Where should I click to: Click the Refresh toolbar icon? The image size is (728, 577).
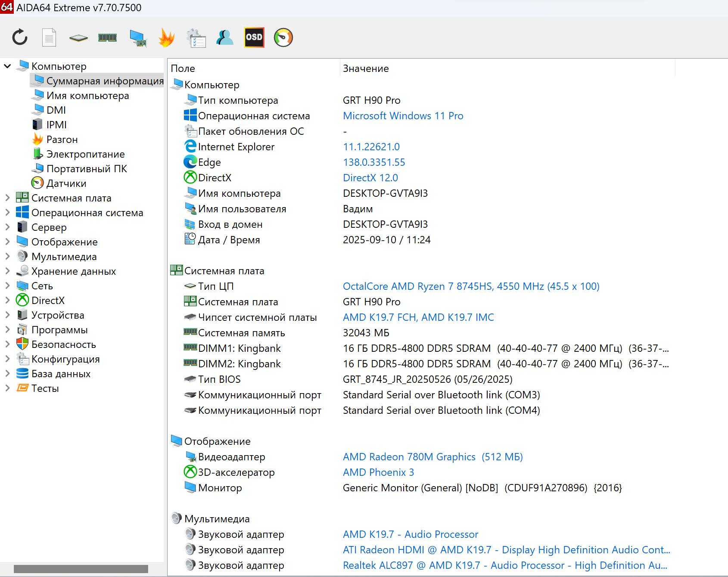[x=20, y=37]
